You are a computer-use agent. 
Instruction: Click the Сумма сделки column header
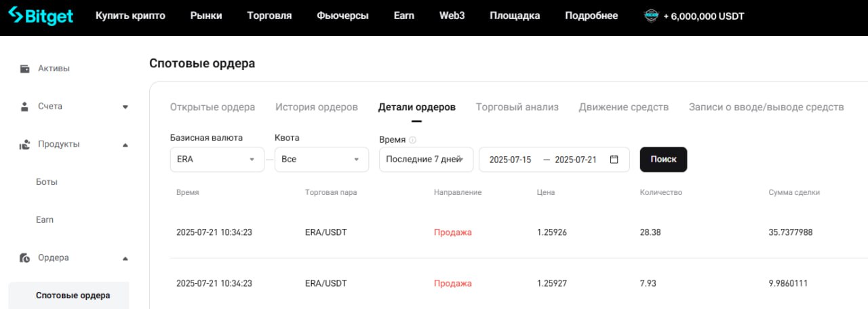[794, 193]
